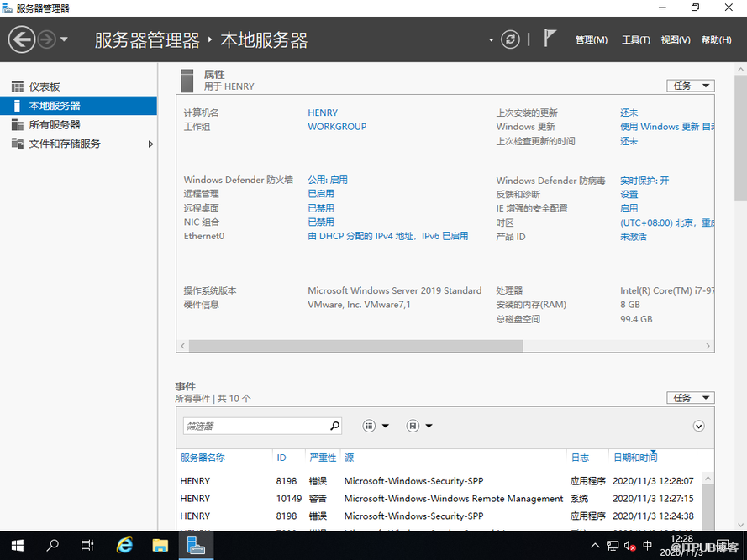Collapse the events filter panel chevron
747x560 pixels.
pyautogui.click(x=698, y=427)
